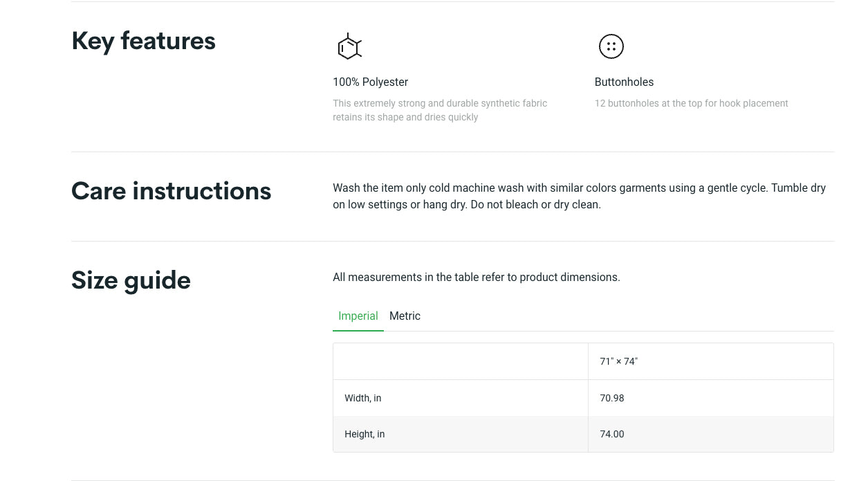This screenshot has width=868, height=481.
Task: Click the empty top-left table header cell
Action: tap(460, 361)
